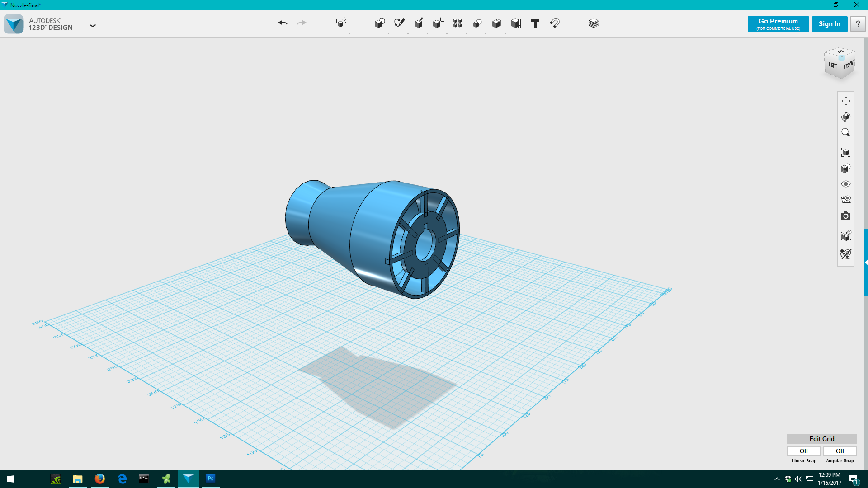Select the Sketch tool icon
This screenshot has height=488, width=868.
[x=399, y=23]
